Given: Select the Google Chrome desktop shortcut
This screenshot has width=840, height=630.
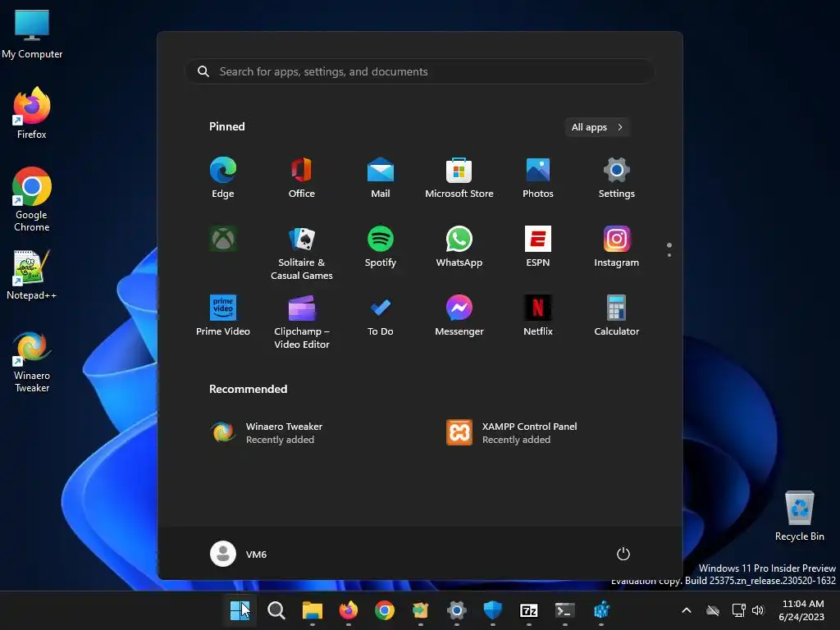Looking at the screenshot, I should point(32,199).
